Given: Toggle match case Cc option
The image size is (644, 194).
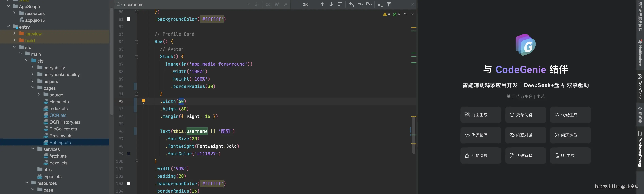Looking at the screenshot, I should click(x=268, y=4).
